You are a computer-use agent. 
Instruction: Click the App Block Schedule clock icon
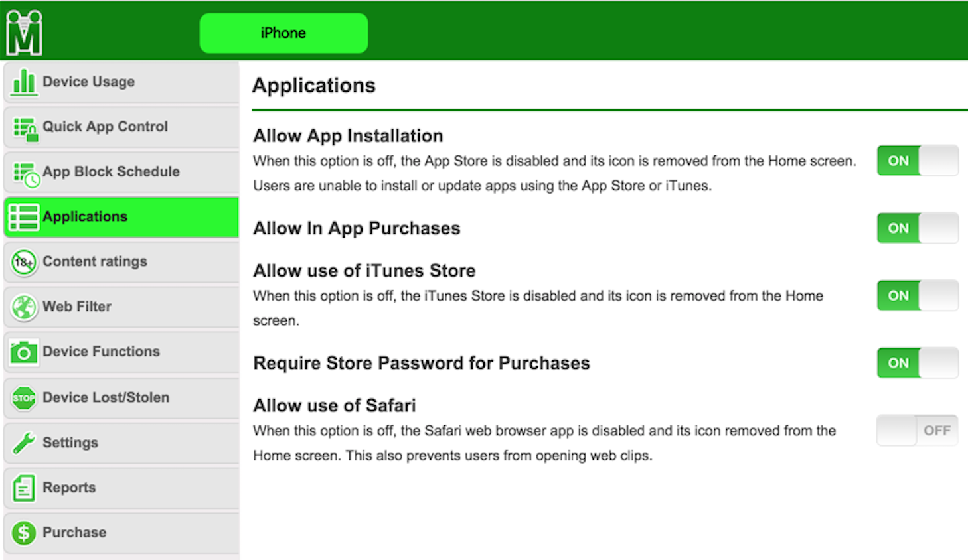click(26, 174)
